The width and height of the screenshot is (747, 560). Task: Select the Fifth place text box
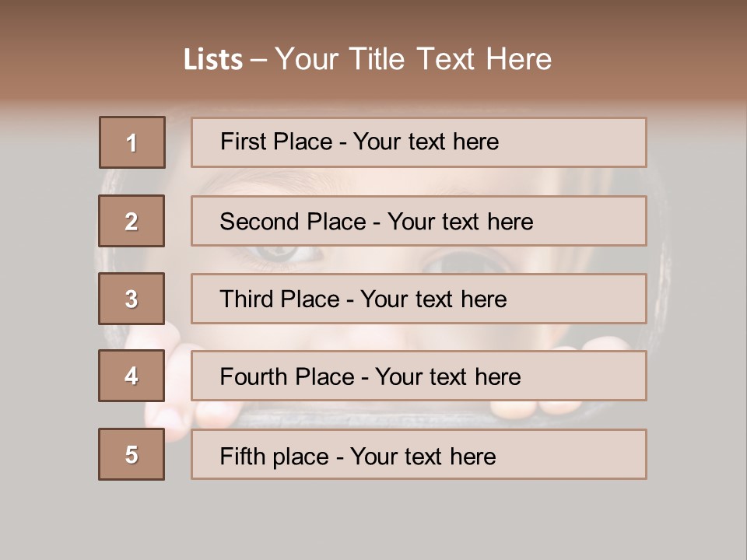pos(419,454)
